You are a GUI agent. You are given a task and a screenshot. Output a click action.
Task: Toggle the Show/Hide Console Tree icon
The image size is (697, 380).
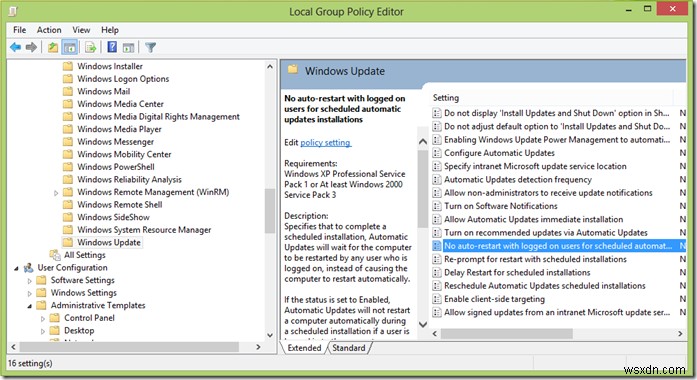(70, 47)
